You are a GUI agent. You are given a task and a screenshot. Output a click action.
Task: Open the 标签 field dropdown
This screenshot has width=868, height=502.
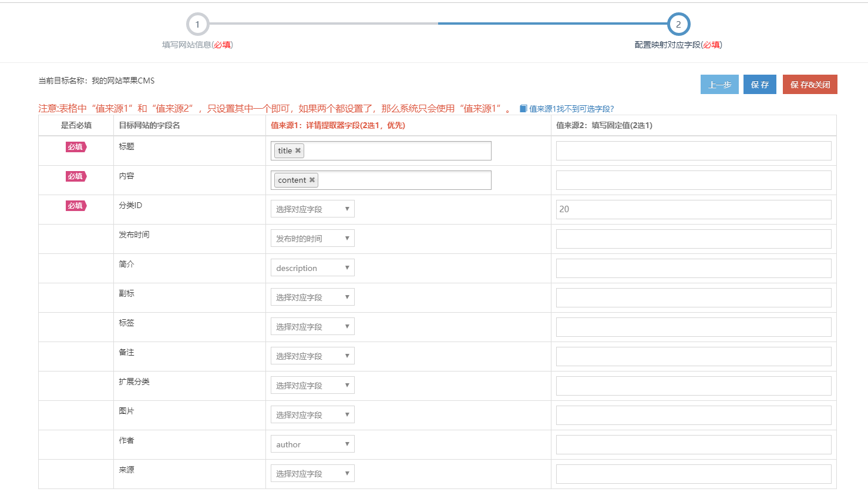(312, 327)
